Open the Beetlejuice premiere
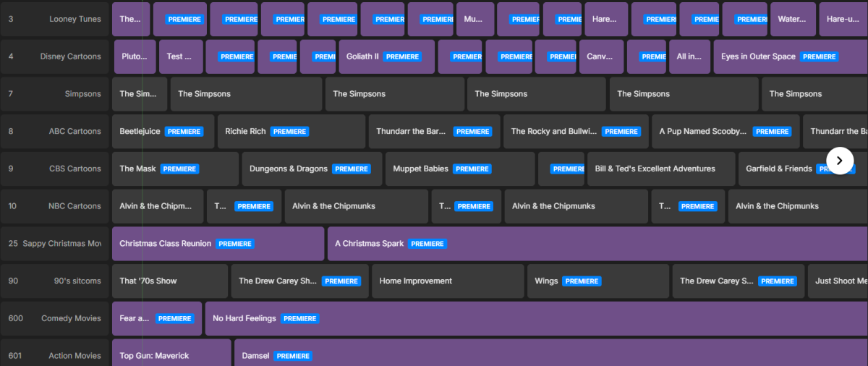 click(163, 132)
